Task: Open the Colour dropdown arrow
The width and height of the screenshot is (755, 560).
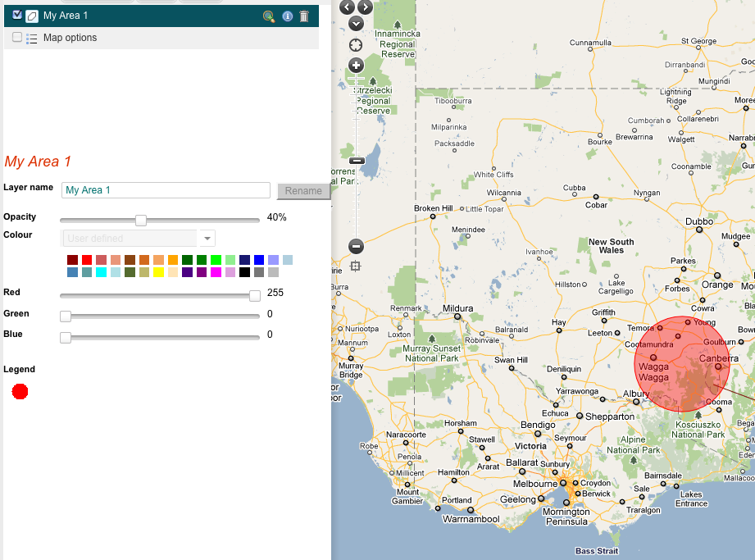Action: pyautogui.click(x=207, y=239)
